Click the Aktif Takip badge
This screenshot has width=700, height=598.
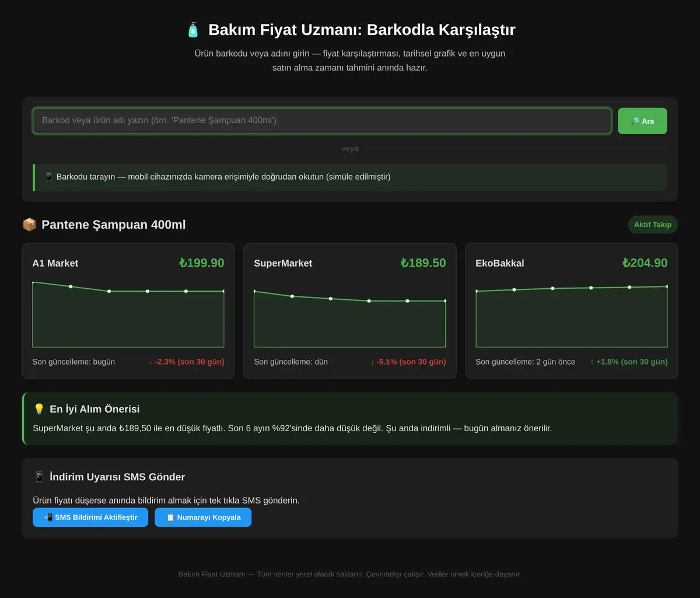(653, 225)
